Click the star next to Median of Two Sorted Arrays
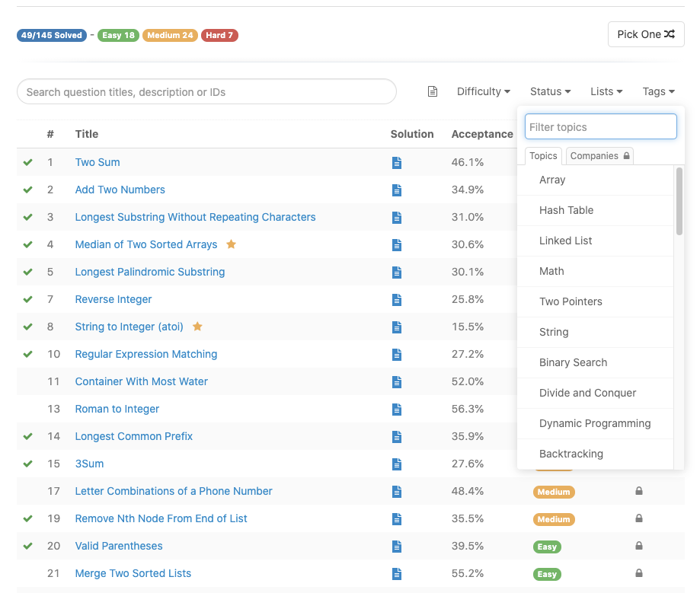The width and height of the screenshot is (700, 593). (231, 244)
